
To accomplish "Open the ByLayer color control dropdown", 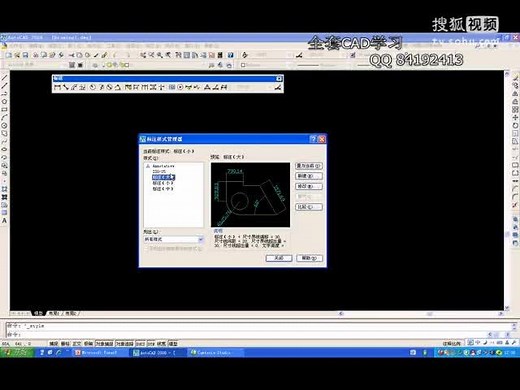I will (267, 65).
